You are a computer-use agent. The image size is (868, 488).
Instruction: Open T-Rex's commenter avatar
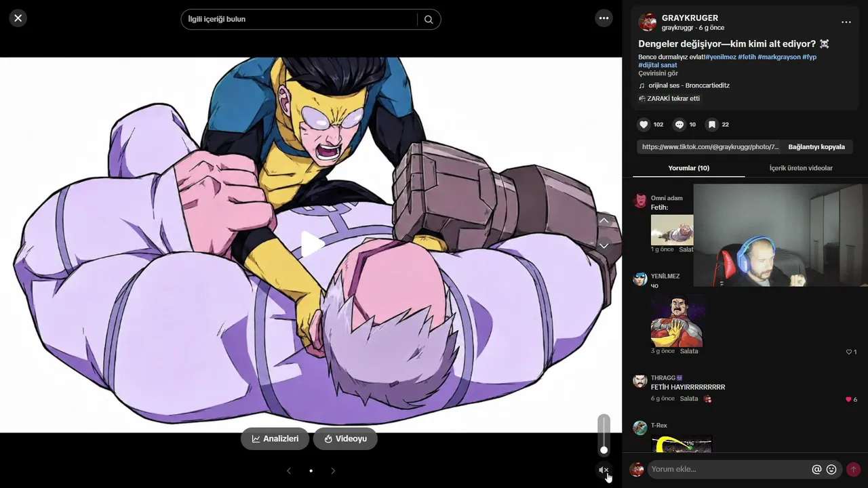[x=639, y=428]
